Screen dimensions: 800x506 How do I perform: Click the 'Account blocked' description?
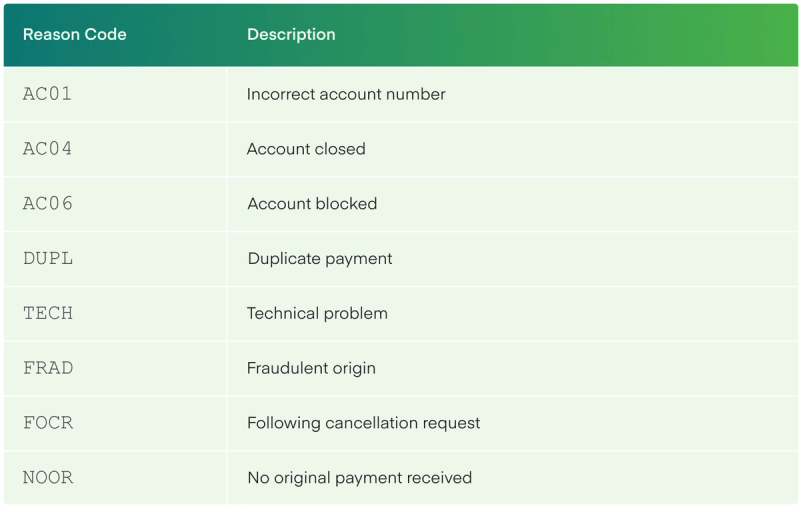click(312, 204)
